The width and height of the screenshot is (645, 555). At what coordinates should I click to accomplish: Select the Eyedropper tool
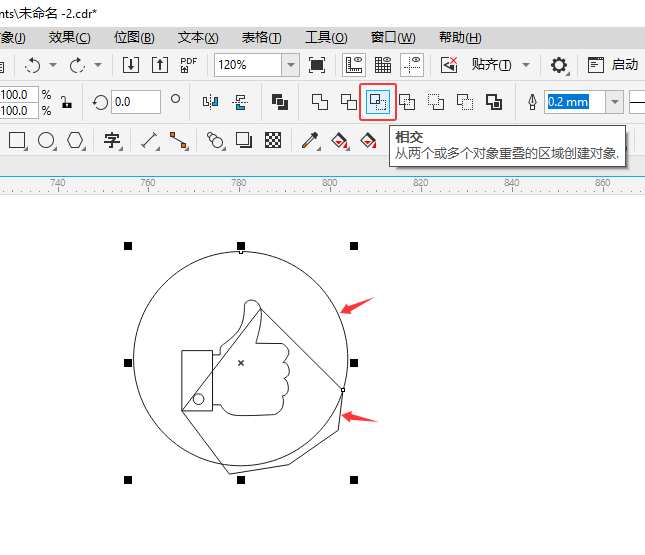pos(311,140)
